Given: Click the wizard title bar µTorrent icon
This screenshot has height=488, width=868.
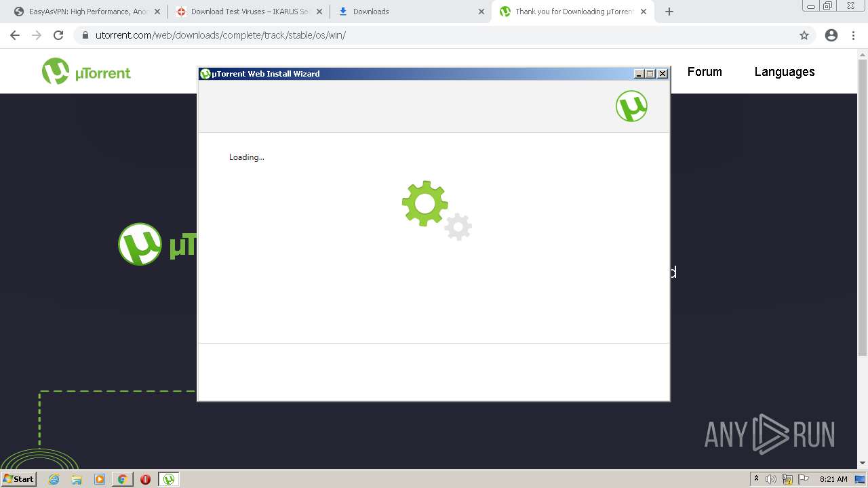Looking at the screenshot, I should click(205, 74).
